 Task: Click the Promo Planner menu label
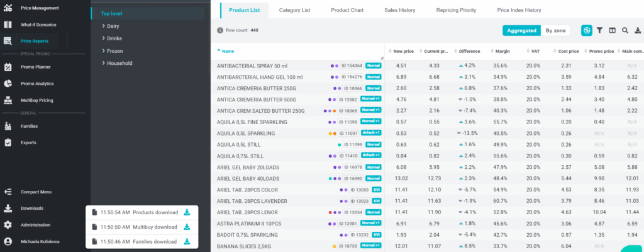[36, 67]
